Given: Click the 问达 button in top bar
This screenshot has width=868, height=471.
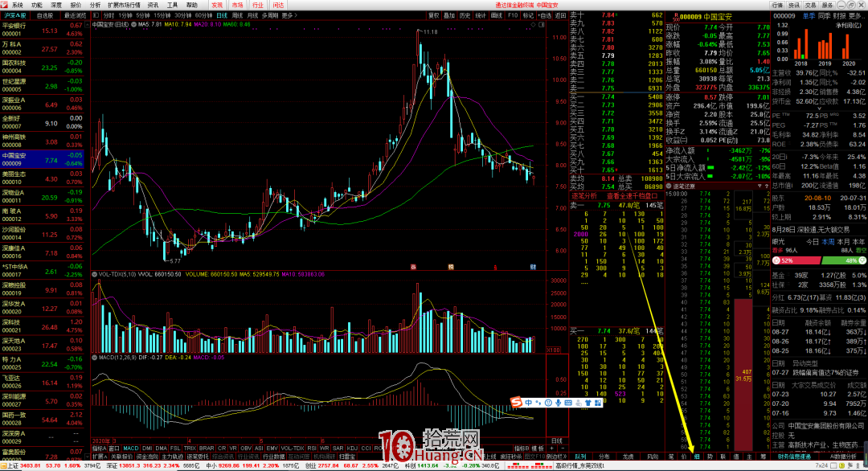Looking at the screenshot, I should pyautogui.click(x=278, y=5).
